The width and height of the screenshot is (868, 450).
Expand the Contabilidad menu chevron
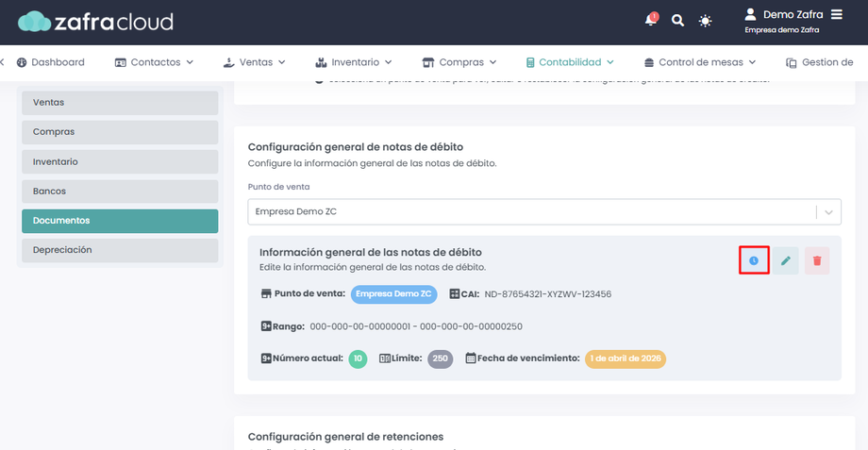(x=610, y=62)
